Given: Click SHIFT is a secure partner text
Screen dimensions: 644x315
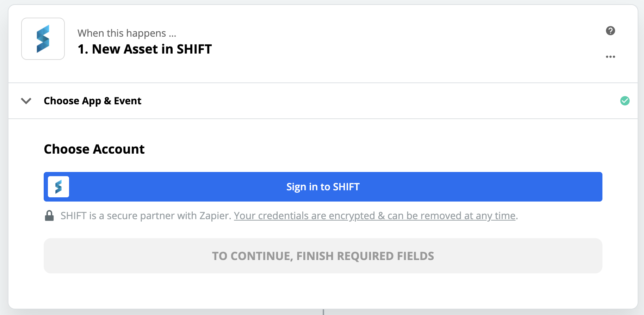Looking at the screenshot, I should [x=145, y=216].
